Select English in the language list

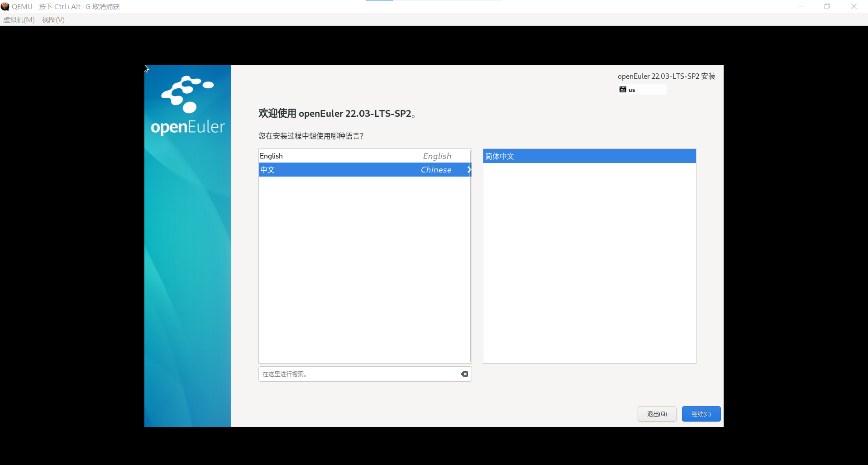365,156
